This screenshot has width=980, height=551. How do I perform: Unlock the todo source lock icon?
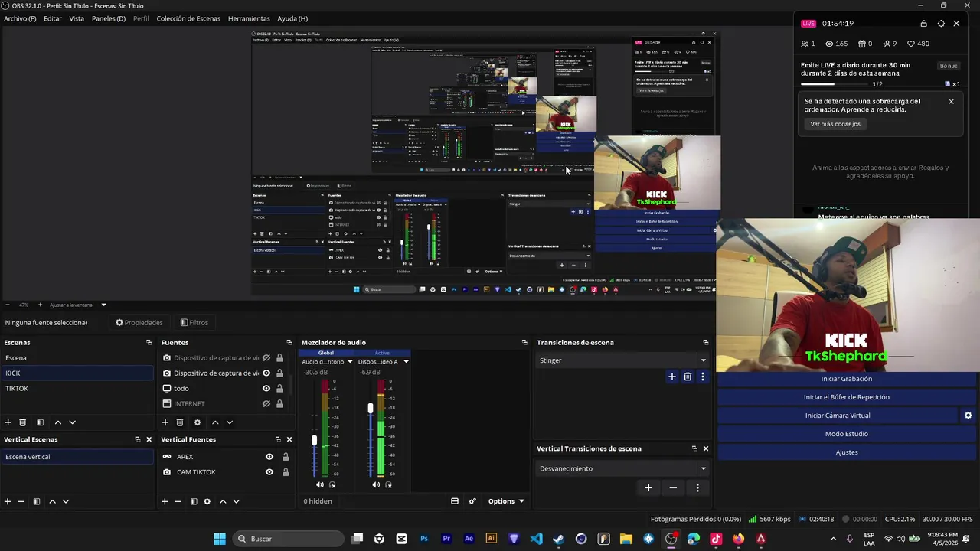[279, 389]
